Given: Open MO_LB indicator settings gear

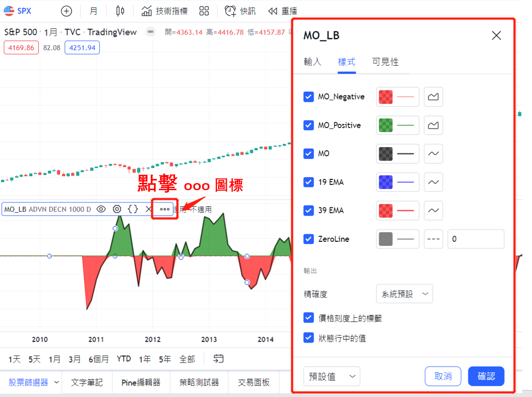Looking at the screenshot, I should [x=117, y=209].
